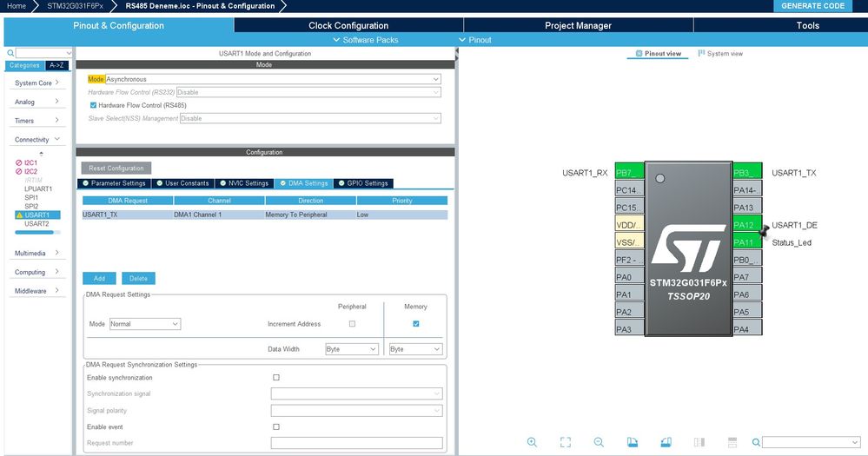868x456 pixels.
Task: Zoom in on the pinout view
Action: click(532, 442)
